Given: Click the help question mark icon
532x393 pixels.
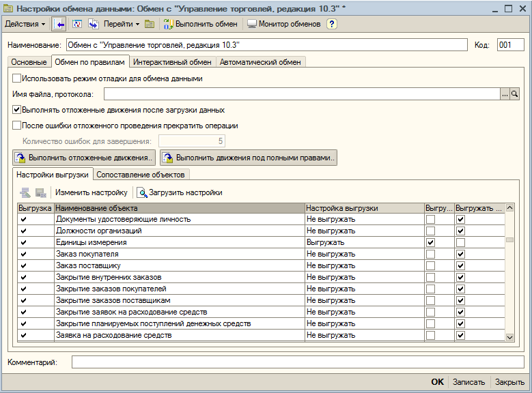Looking at the screenshot, I should pyautogui.click(x=332, y=24).
